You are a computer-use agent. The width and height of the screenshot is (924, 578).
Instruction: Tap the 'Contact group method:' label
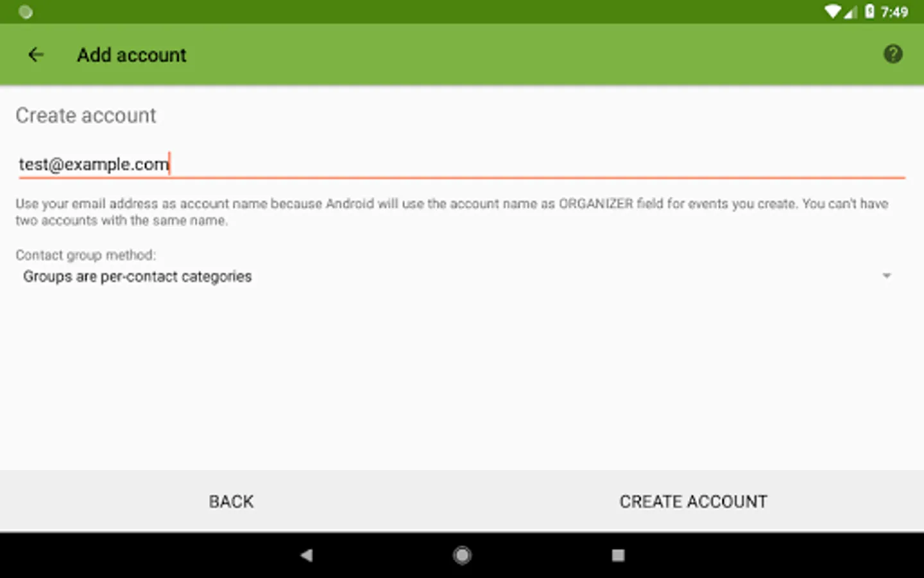(85, 255)
